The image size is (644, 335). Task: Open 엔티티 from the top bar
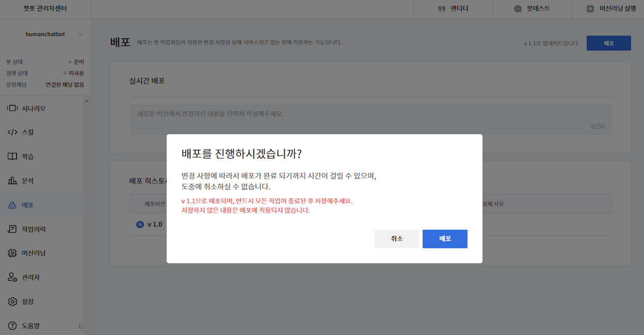[x=453, y=9]
